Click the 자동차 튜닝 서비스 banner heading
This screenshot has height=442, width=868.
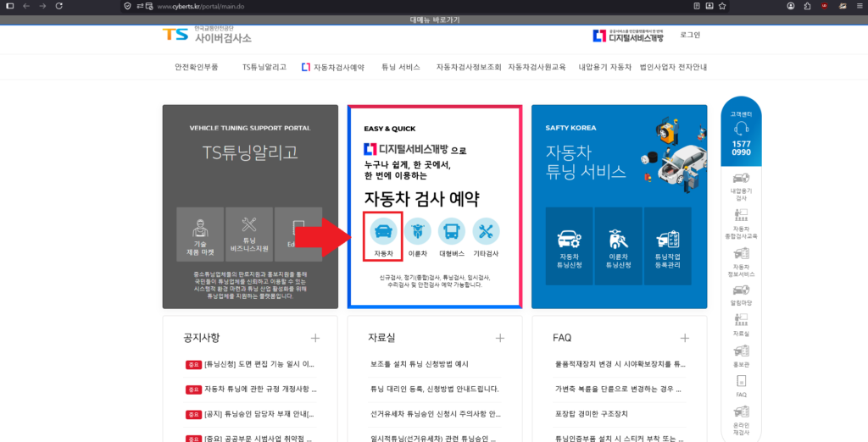586,161
